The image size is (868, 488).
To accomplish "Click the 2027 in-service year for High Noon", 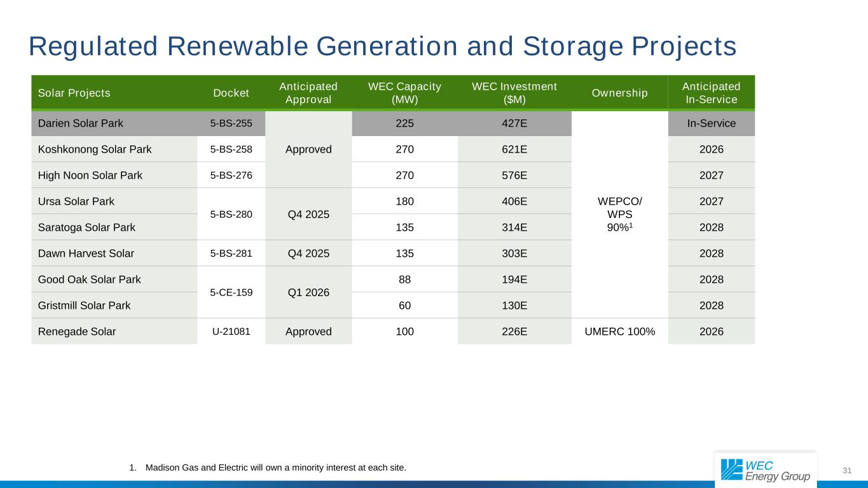I will 711,175.
